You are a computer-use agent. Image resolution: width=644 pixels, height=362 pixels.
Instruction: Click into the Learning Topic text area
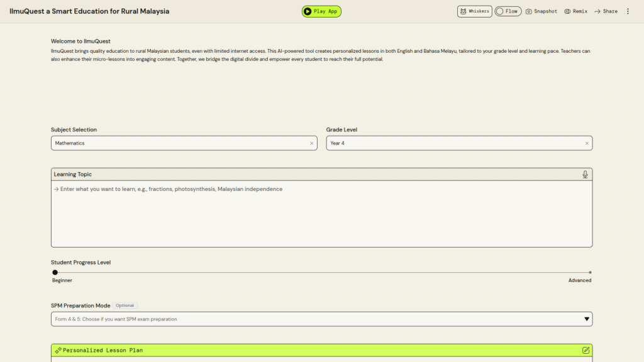click(x=321, y=214)
